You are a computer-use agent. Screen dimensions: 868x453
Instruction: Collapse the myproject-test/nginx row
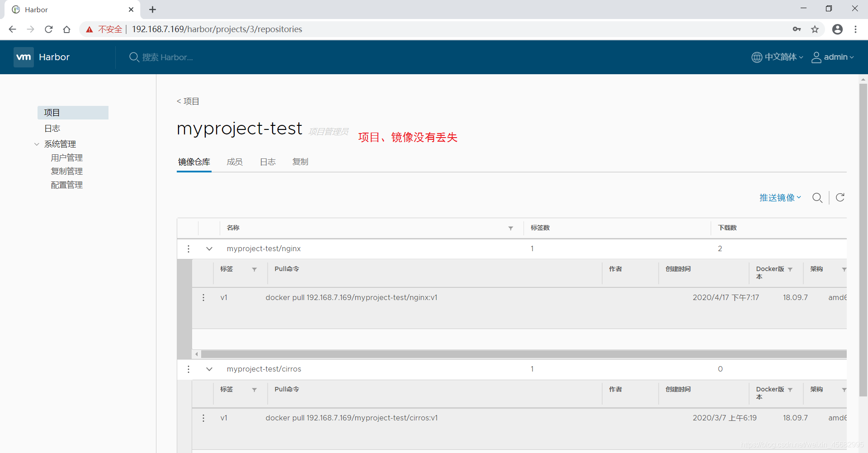209,248
